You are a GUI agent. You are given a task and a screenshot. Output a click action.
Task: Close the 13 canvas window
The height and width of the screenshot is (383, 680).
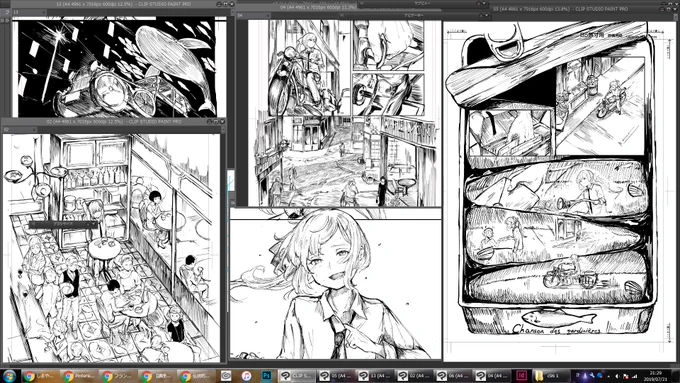(232, 4)
